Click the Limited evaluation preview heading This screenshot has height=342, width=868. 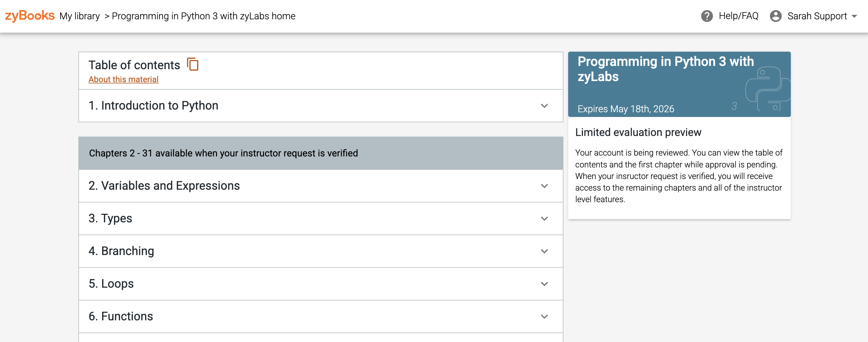tap(638, 132)
